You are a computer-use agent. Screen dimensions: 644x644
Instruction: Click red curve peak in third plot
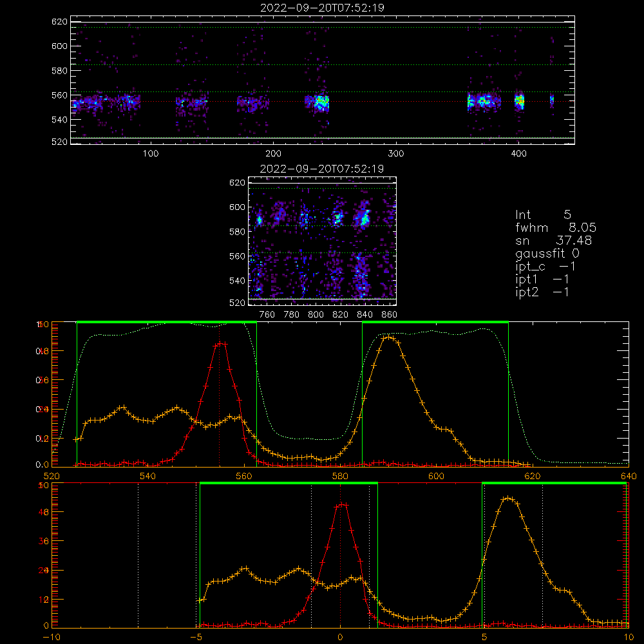(x=222, y=343)
